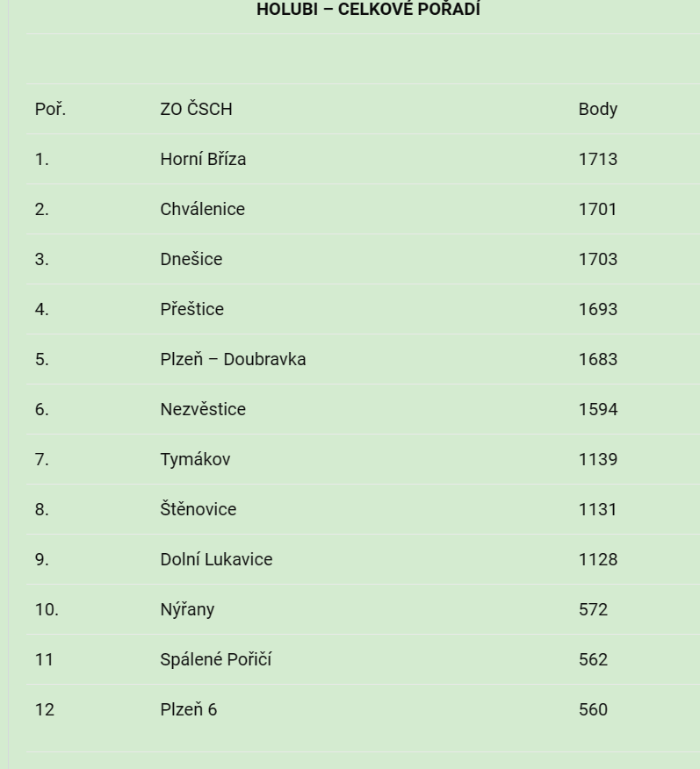
Task: Click the score 560 for Plzeň 6
Action: coord(593,709)
